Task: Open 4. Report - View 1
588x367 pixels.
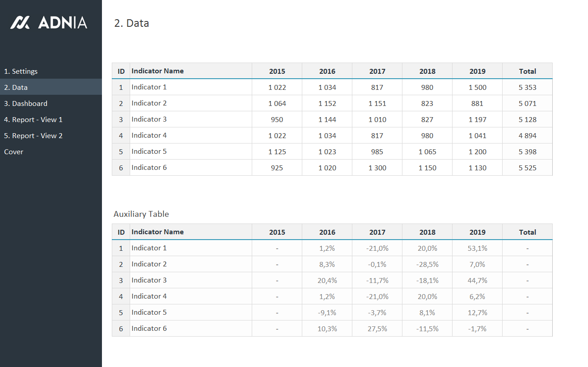Action: coord(33,120)
